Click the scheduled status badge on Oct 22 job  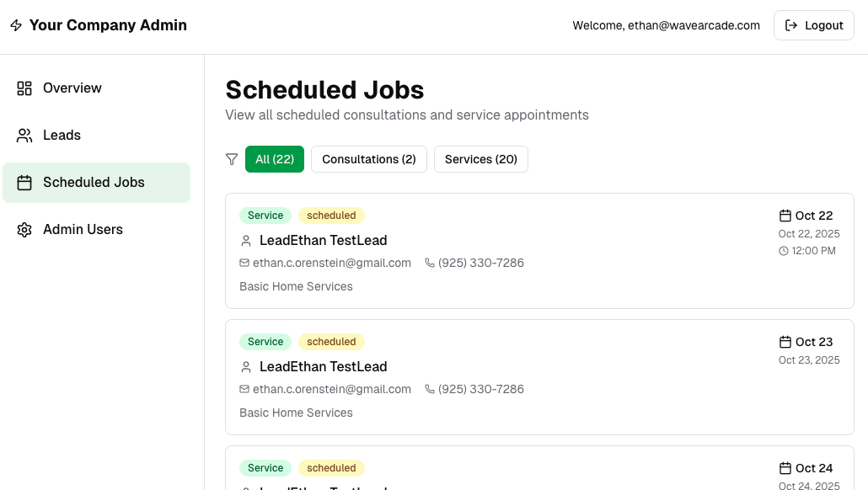click(331, 215)
